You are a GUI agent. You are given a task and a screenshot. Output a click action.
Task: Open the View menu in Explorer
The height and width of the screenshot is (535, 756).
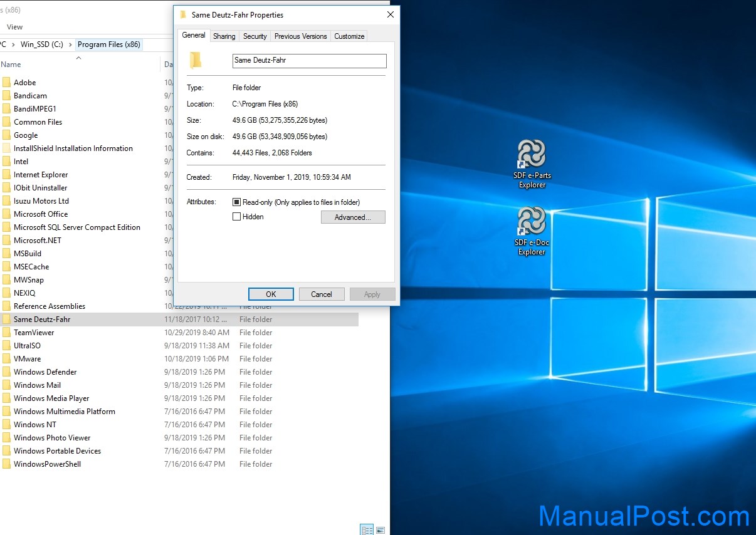point(14,27)
